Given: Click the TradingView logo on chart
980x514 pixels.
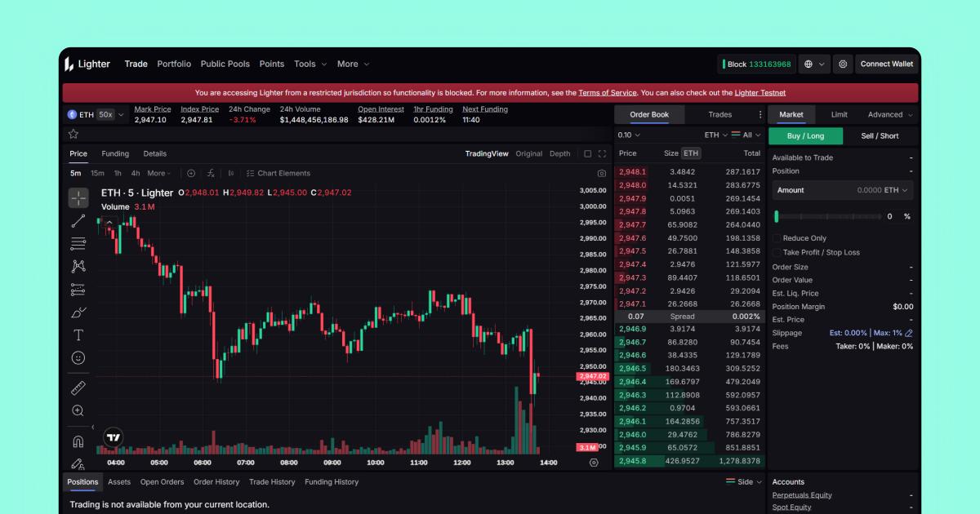Looking at the screenshot, I should pos(114,437).
